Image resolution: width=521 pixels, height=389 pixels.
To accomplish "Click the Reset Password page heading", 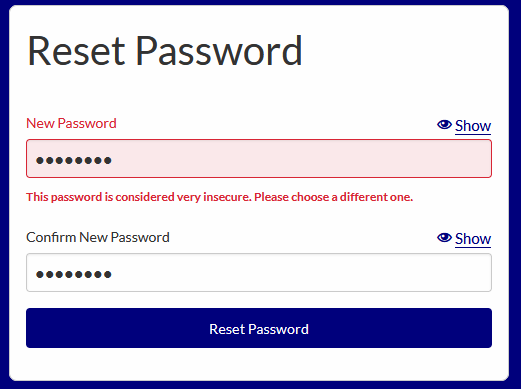I will tap(165, 51).
